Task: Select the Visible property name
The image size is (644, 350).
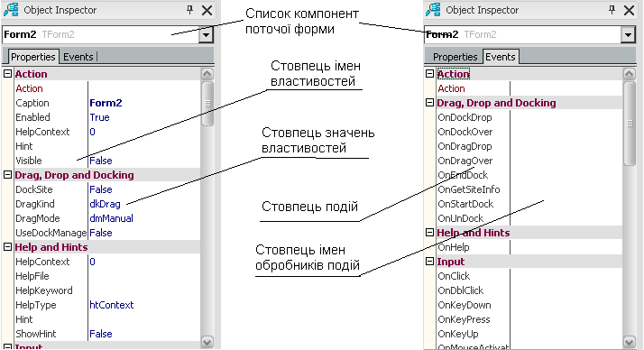Action: coord(29,161)
